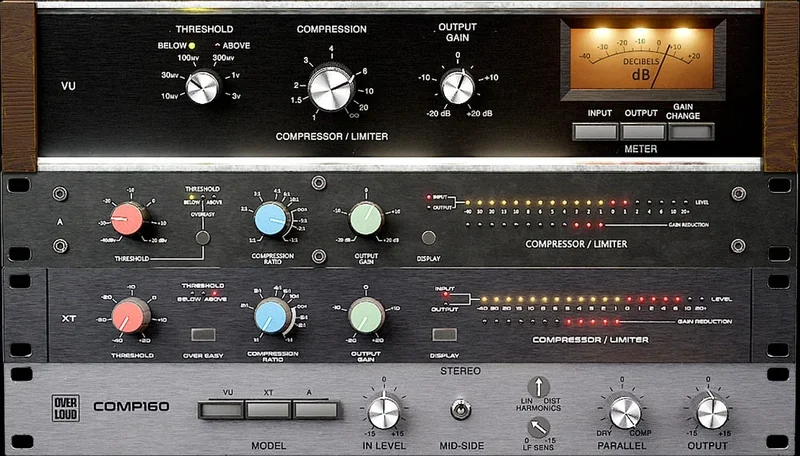Toggle the Display button on XT unit

coord(444,335)
